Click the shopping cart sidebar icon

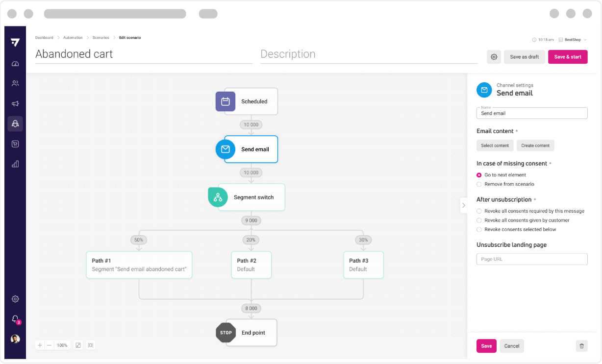[x=15, y=144]
